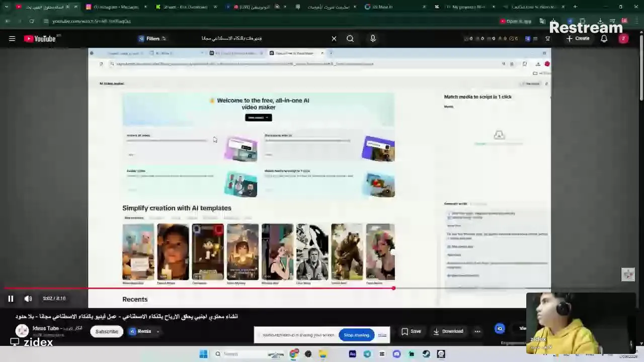Click the magnifier search button
Image resolution: width=644 pixels, height=362 pixels.
[x=350, y=39]
